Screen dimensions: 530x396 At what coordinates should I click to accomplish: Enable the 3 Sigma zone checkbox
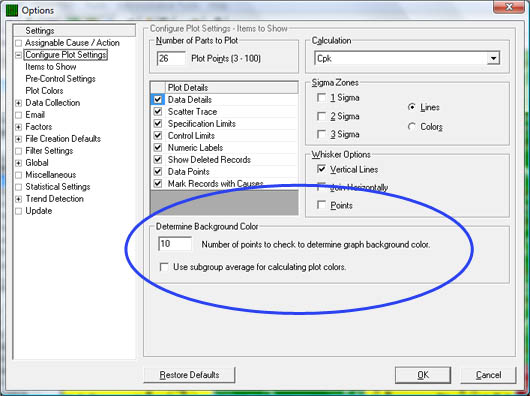pyautogui.click(x=321, y=134)
